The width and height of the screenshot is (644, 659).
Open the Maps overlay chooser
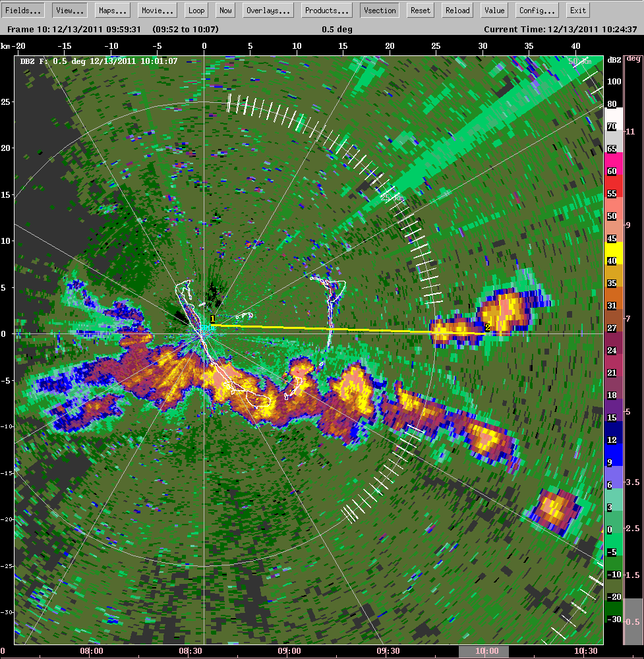coord(112,10)
